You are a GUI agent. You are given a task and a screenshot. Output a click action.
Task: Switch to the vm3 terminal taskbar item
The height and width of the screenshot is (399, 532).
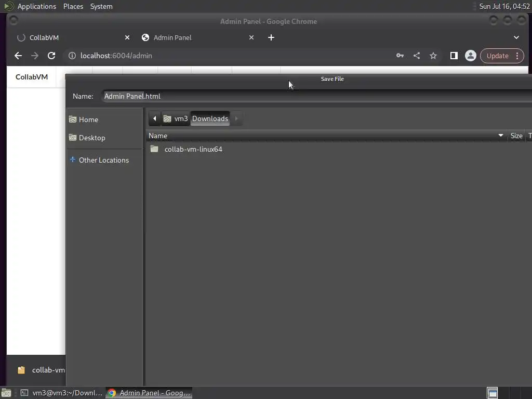coord(61,393)
